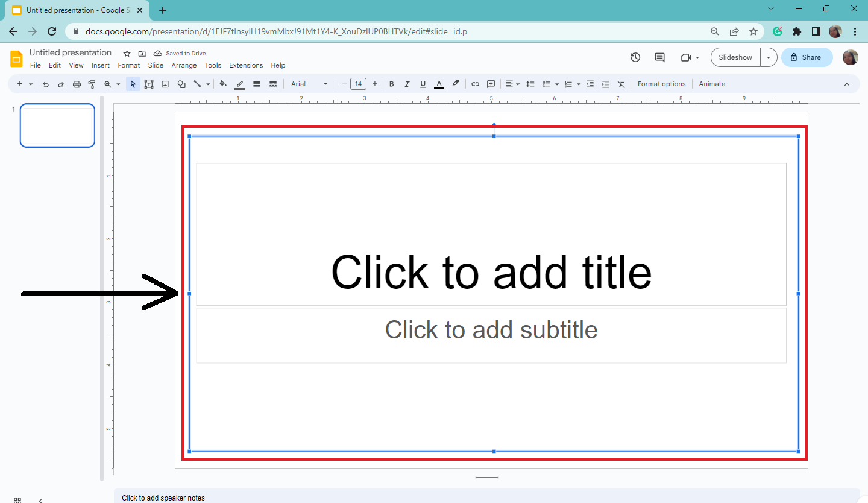Viewport: 868px width, 503px height.
Task: Toggle italic text formatting
Action: pos(407,84)
